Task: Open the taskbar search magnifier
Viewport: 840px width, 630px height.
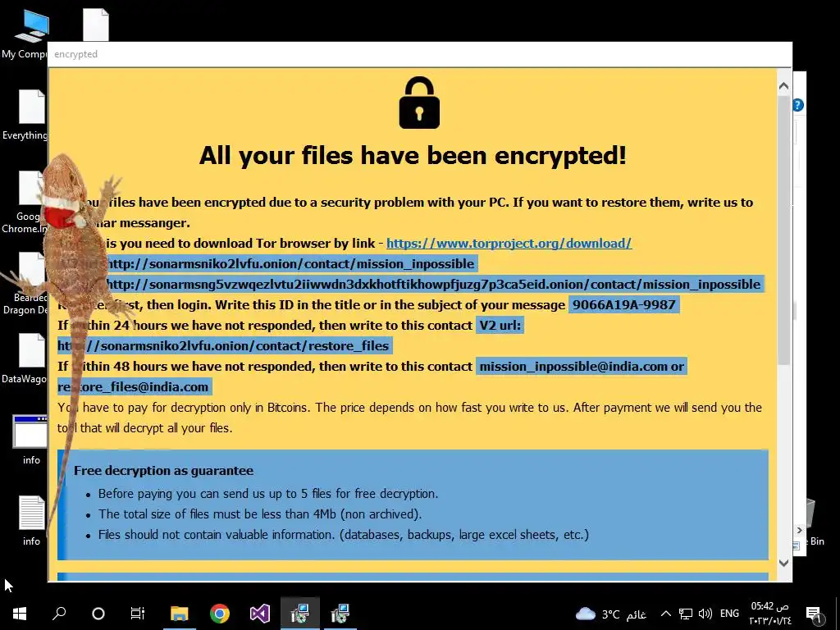Action: pyautogui.click(x=59, y=613)
